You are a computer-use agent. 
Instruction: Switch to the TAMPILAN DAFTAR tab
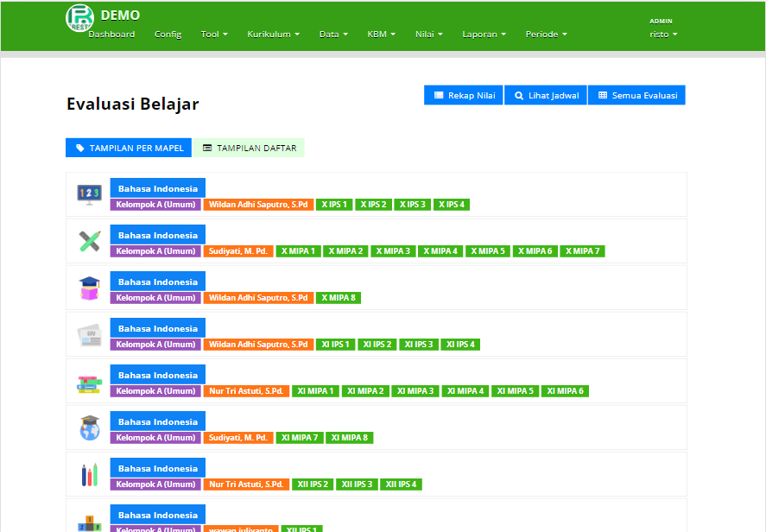(249, 147)
